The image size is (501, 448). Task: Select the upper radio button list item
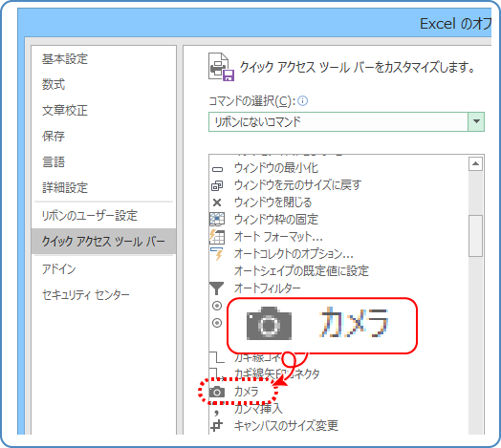(217, 306)
